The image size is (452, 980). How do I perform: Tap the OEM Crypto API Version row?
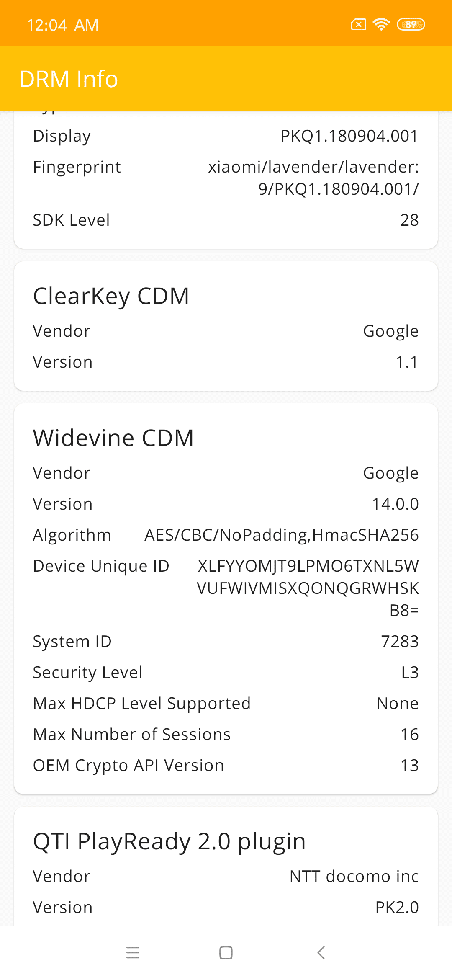[x=226, y=765]
